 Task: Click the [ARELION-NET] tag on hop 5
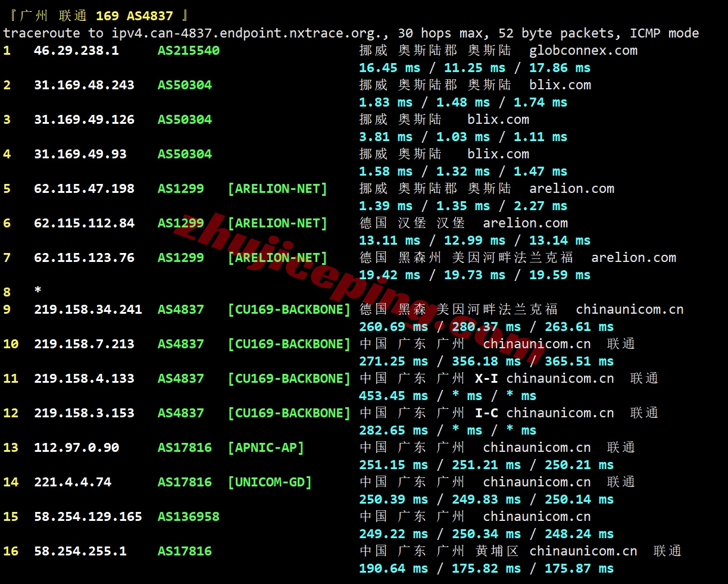click(277, 189)
